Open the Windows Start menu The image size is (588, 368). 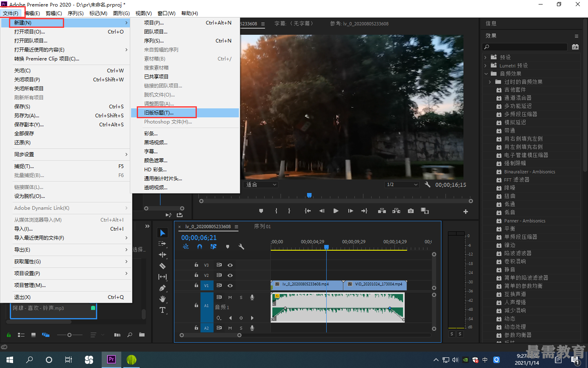(x=10, y=360)
